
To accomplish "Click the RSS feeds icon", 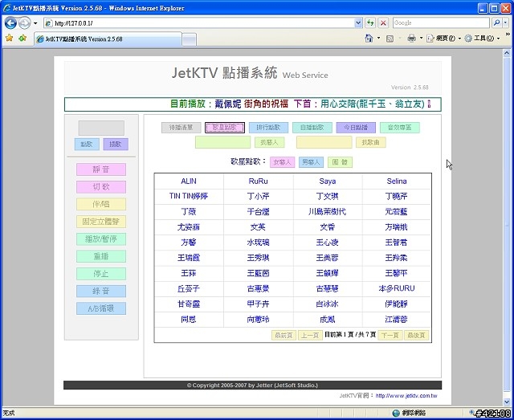I will point(390,39).
